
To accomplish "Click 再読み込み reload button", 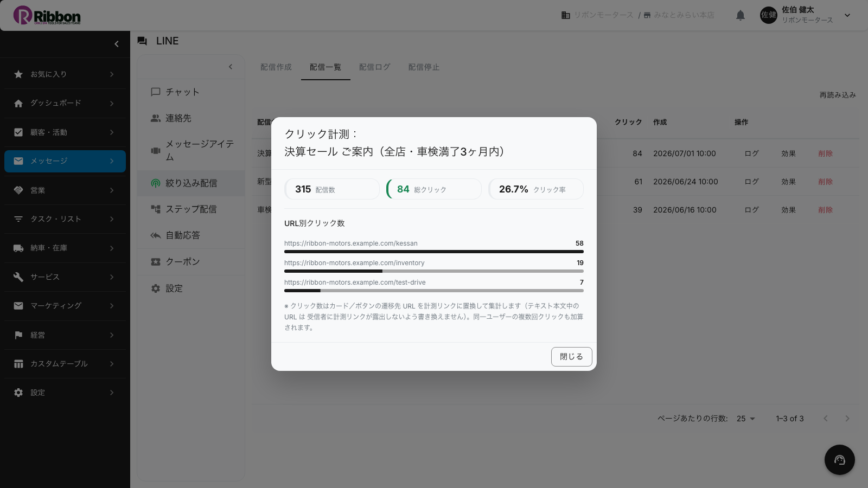I will [838, 95].
